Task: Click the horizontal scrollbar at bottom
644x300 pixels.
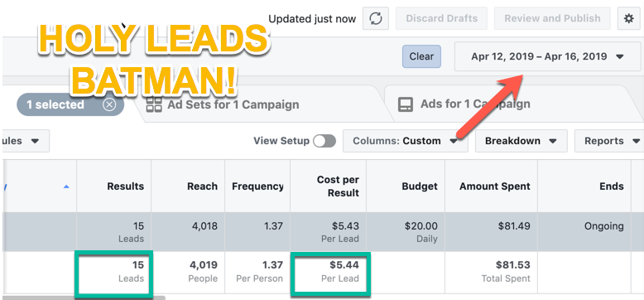Action: [84, 298]
